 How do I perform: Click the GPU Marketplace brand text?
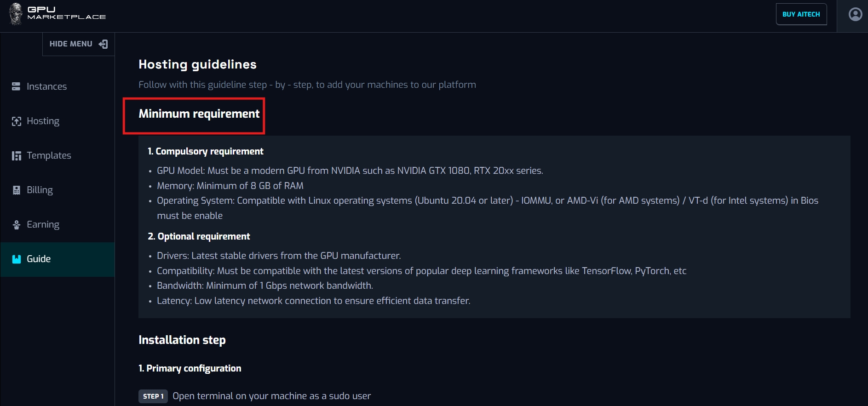[x=66, y=13]
